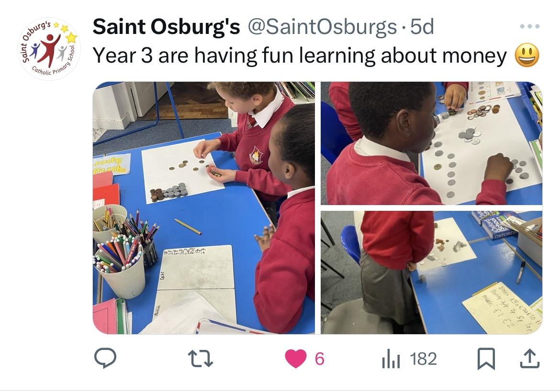Click the 182 views count
This screenshot has width=560, height=392.
pyautogui.click(x=423, y=359)
